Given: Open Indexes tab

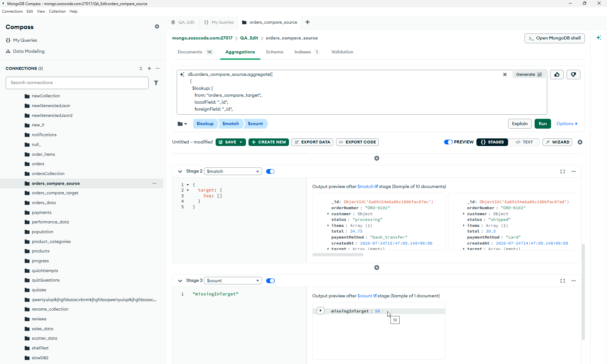Looking at the screenshot, I should [307, 52].
